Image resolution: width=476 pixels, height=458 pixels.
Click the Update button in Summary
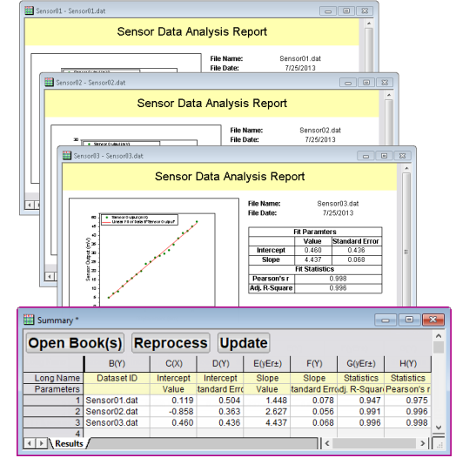[x=244, y=343]
